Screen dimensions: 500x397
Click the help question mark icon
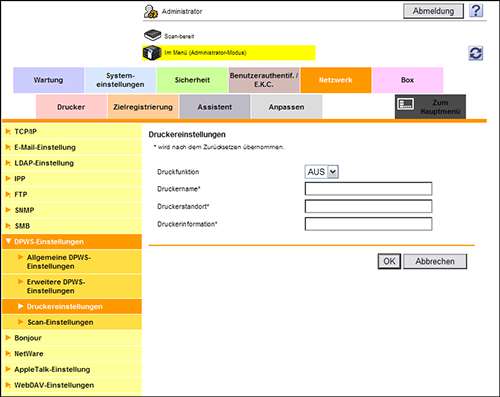(476, 11)
